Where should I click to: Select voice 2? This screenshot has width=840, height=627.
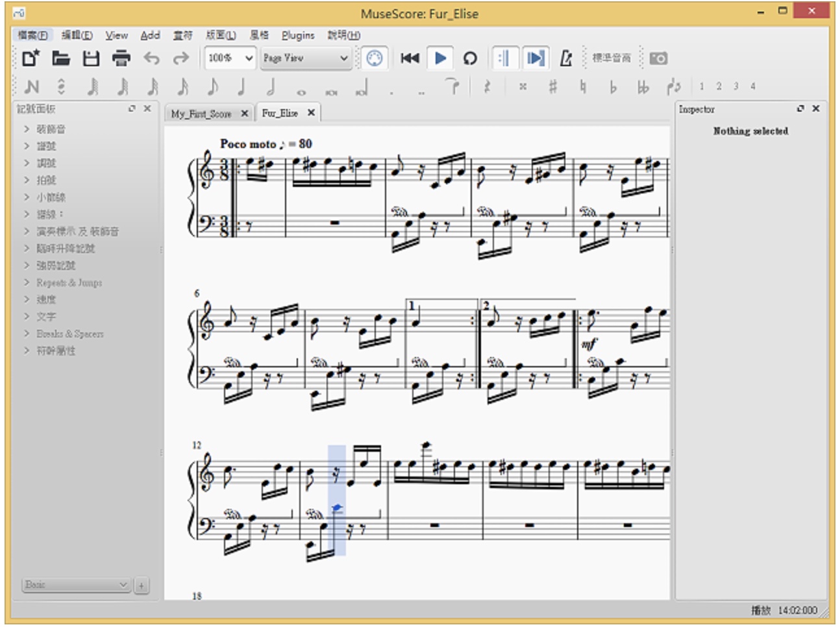pos(719,86)
